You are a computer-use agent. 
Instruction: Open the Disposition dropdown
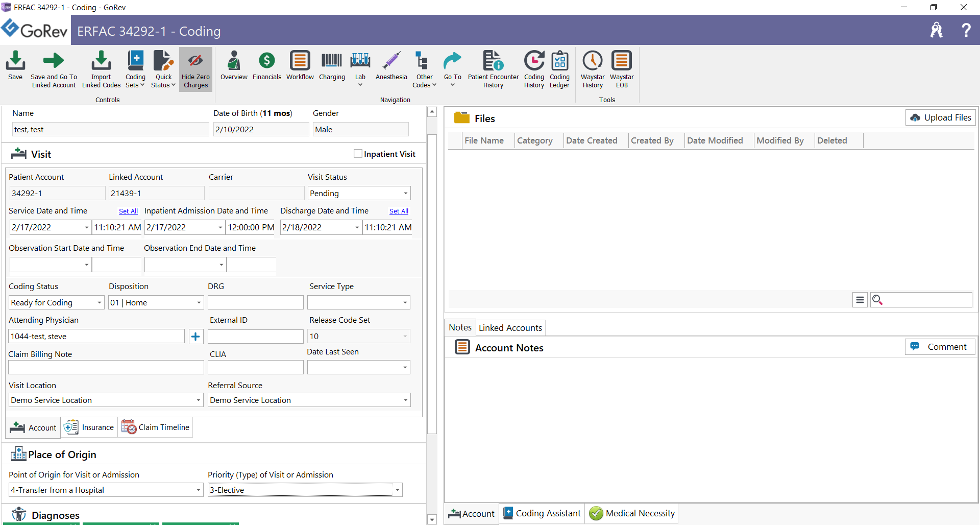[x=199, y=302]
